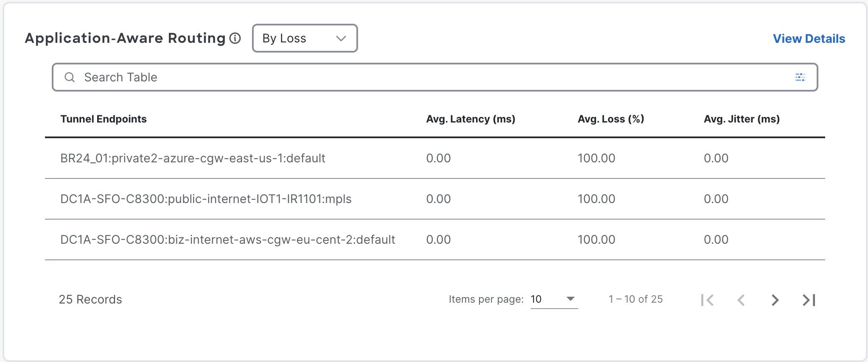This screenshot has width=868, height=362.
Task: Select the DC1A-SFO-C8300 IOT1-IR1101 mpls row
Action: [x=206, y=199]
